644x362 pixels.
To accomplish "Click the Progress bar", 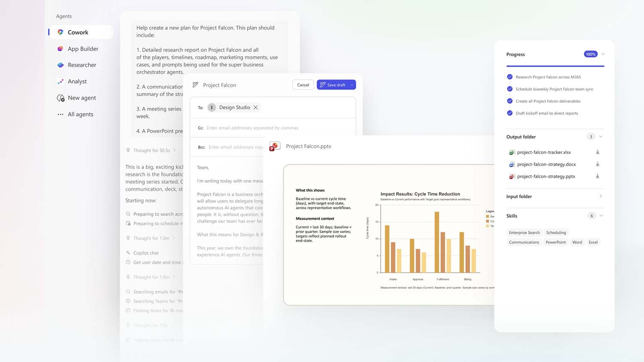I will click(555, 66).
